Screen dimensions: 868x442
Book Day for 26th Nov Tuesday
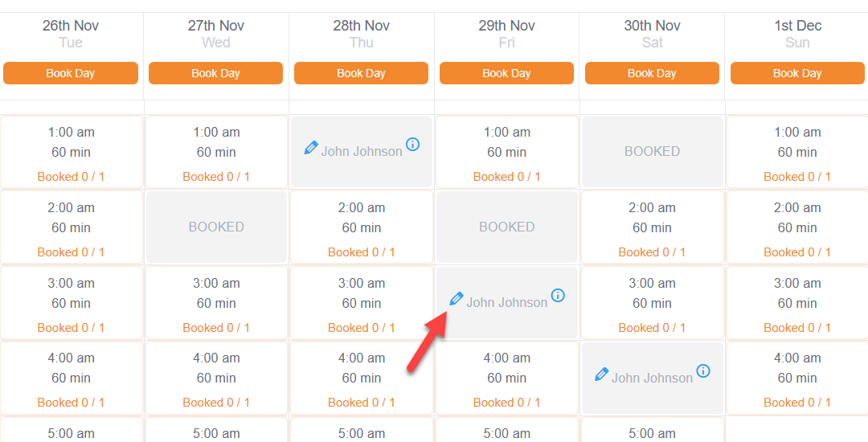71,73
